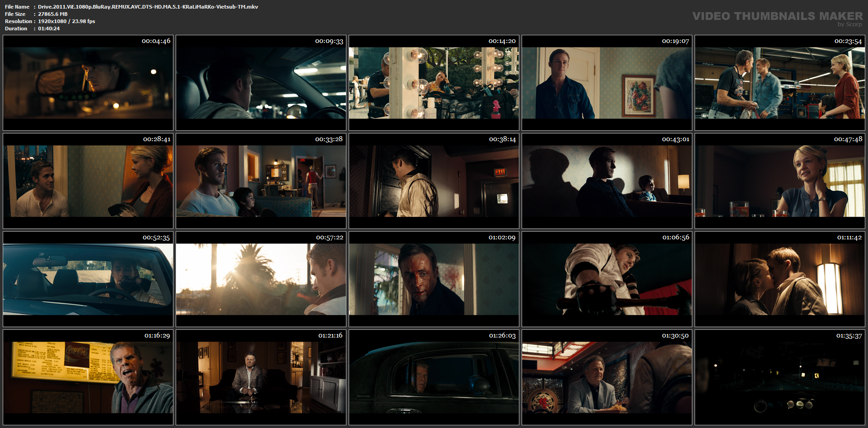Click the File Size label
The height and width of the screenshot is (428, 868).
point(15,14)
